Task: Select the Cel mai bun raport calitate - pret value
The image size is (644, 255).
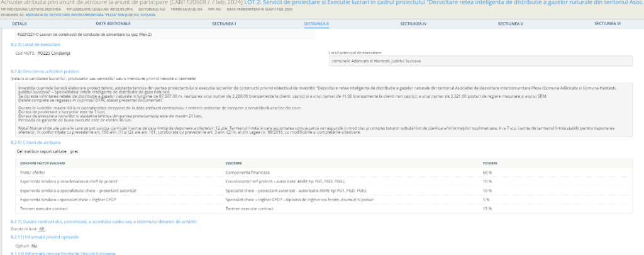Action: (47, 151)
